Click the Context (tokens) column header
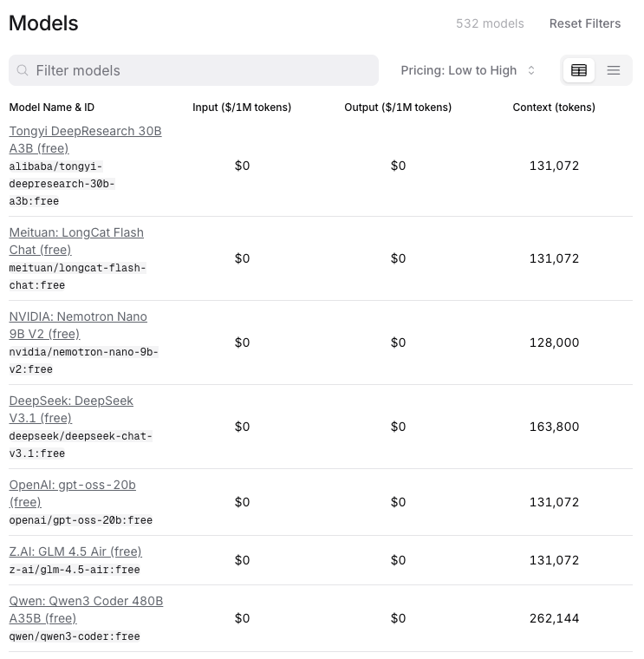The height and width of the screenshot is (659, 644). [x=554, y=108]
